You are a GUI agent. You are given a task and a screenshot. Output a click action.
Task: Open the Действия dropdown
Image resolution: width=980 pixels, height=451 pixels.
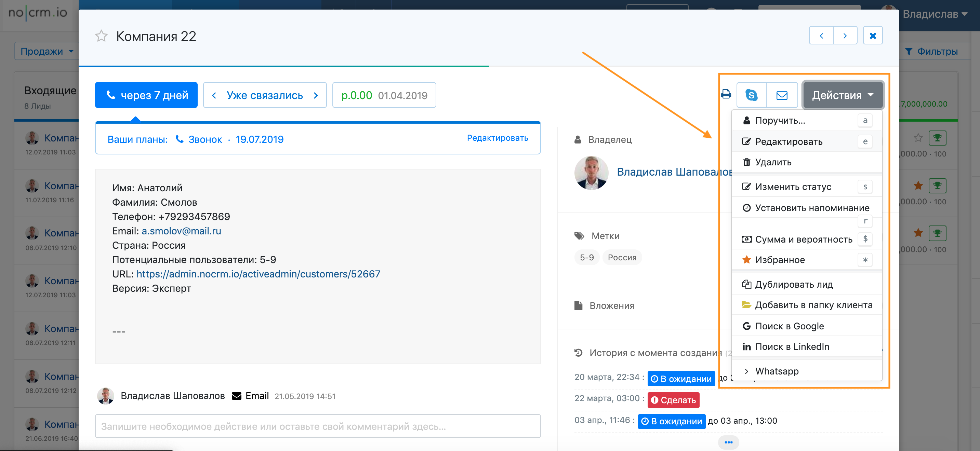[x=842, y=95]
